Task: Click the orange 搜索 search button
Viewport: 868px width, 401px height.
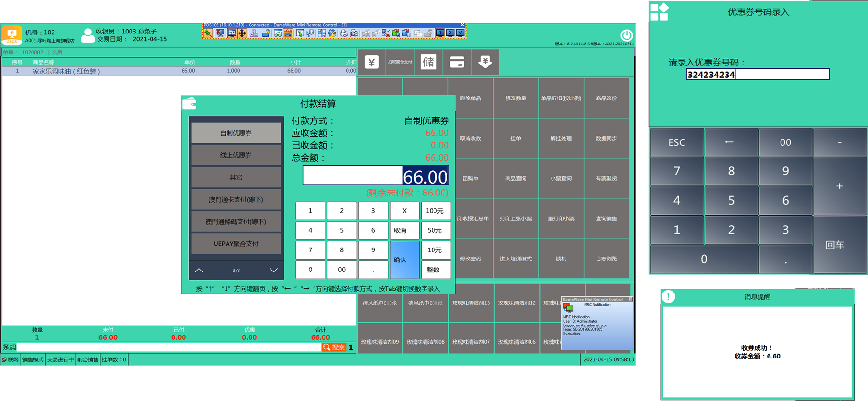Action: [334, 347]
